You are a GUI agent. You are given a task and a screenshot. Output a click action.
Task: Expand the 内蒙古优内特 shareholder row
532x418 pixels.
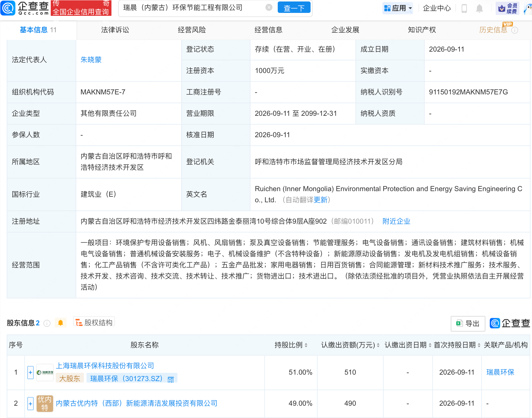[x=31, y=404]
